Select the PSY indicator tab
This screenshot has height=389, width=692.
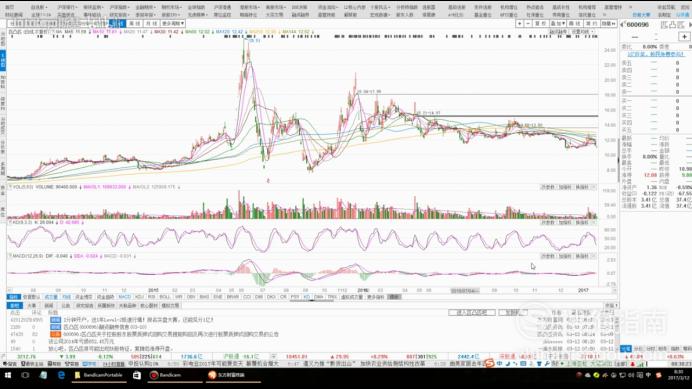click(x=294, y=297)
